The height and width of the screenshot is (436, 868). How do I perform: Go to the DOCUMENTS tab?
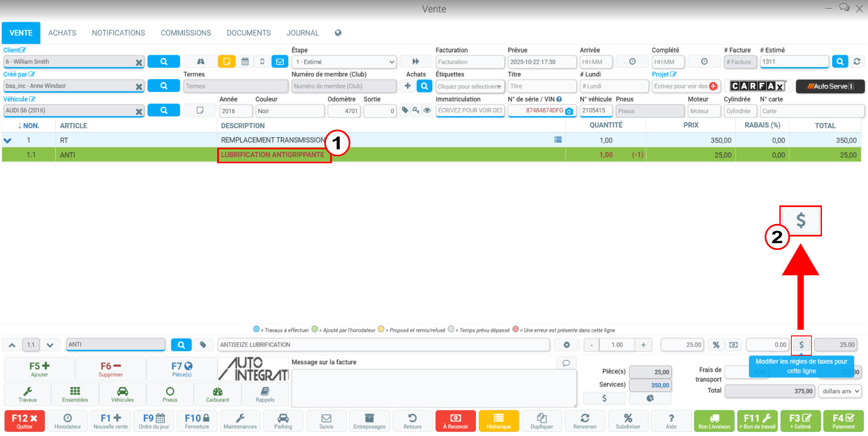249,33
